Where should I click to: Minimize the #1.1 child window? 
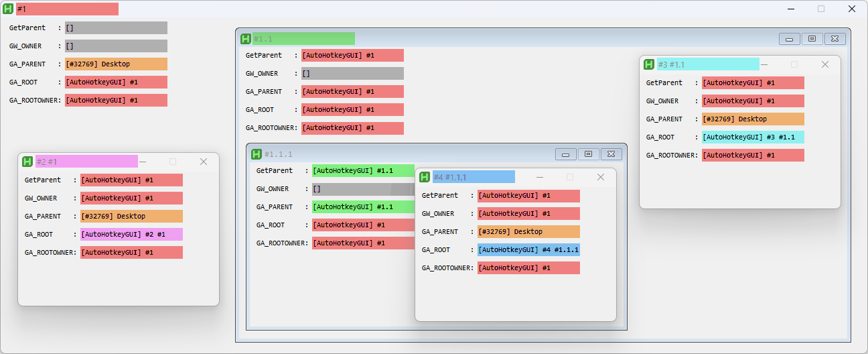pos(790,39)
